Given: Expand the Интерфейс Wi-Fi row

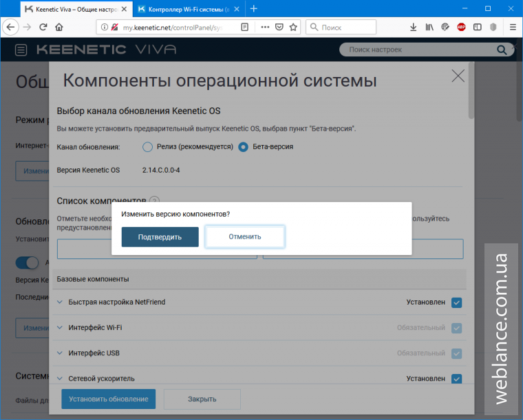Looking at the screenshot, I should click(x=59, y=327).
